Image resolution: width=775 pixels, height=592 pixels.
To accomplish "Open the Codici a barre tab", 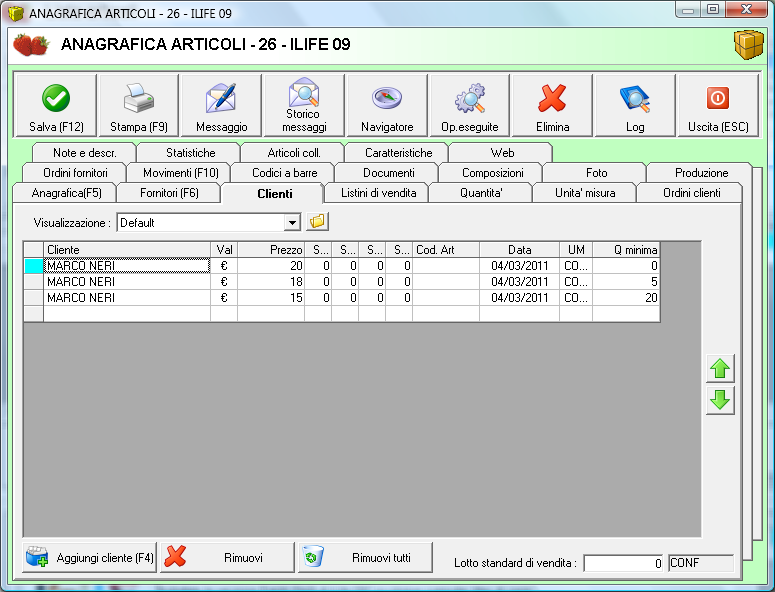I will 284,173.
